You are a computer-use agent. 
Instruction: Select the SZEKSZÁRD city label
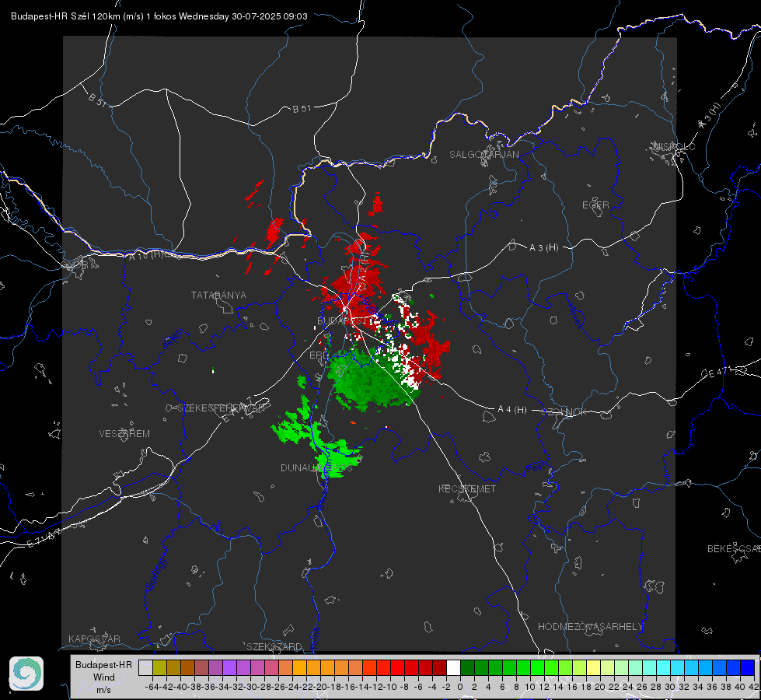click(274, 646)
